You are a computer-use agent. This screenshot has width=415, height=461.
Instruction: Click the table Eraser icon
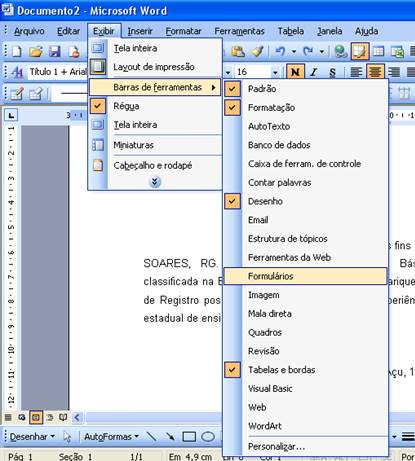click(x=36, y=93)
